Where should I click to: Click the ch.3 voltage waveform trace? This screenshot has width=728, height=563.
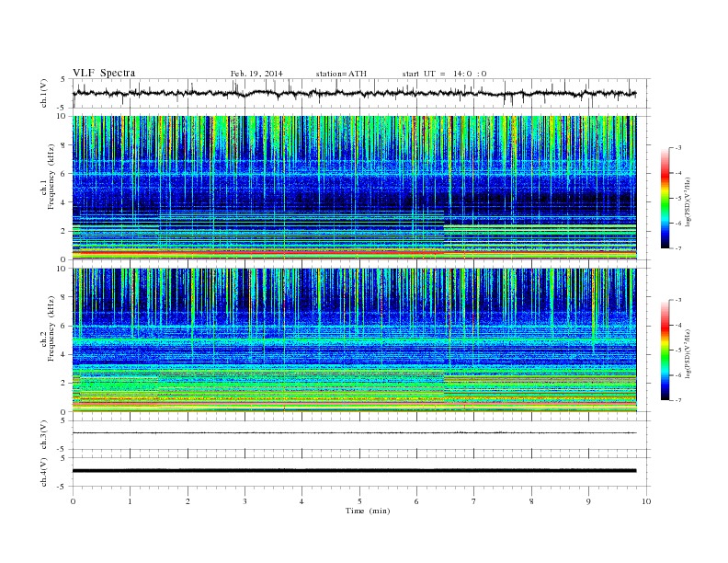(354, 433)
